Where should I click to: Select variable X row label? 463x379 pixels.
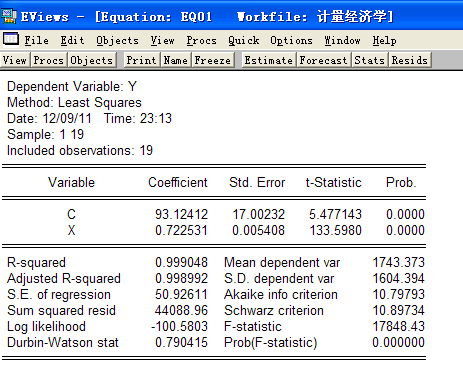(71, 230)
